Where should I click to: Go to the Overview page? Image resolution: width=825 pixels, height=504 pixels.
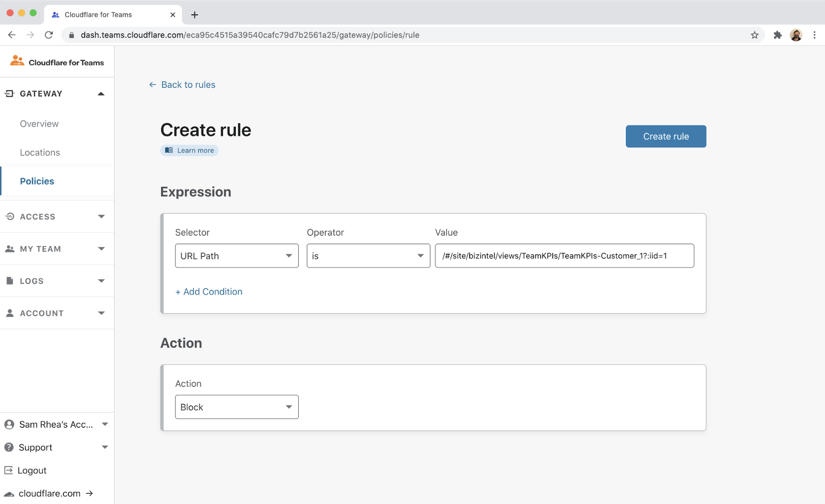pos(39,124)
